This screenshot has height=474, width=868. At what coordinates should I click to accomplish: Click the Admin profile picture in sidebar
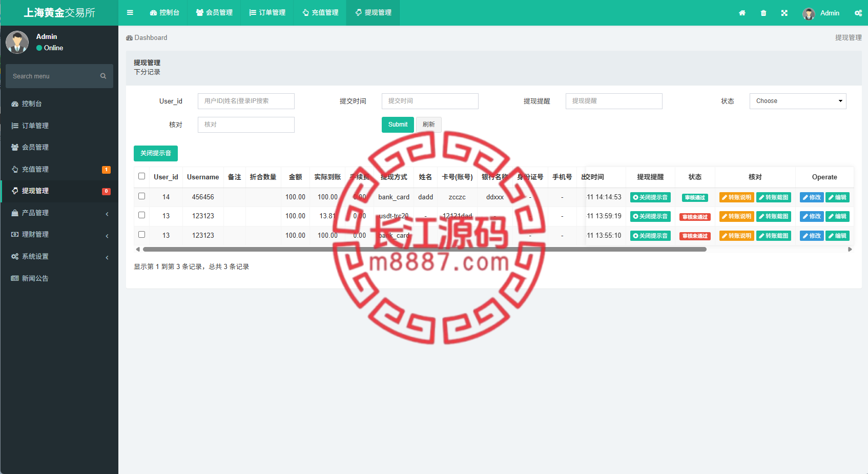tap(17, 42)
